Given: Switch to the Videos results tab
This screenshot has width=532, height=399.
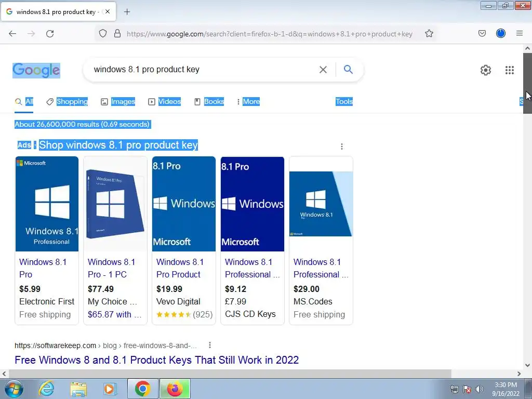Looking at the screenshot, I should click(x=164, y=101).
